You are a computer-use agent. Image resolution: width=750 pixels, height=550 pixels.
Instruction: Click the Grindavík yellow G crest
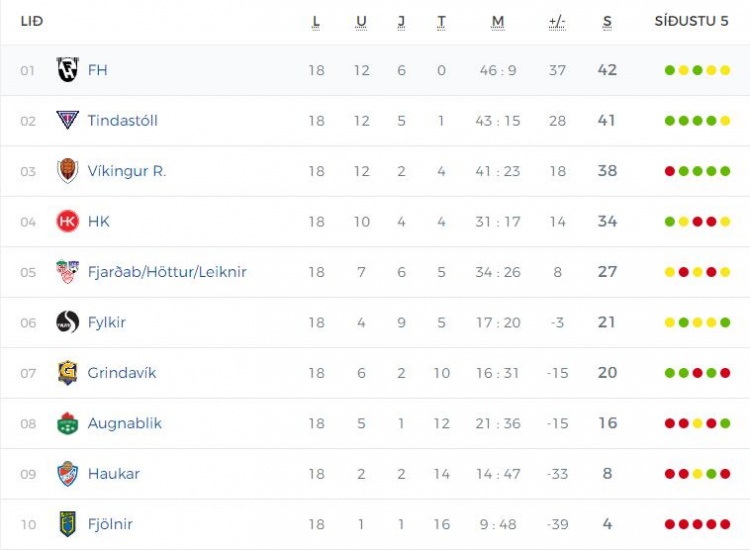(x=67, y=373)
